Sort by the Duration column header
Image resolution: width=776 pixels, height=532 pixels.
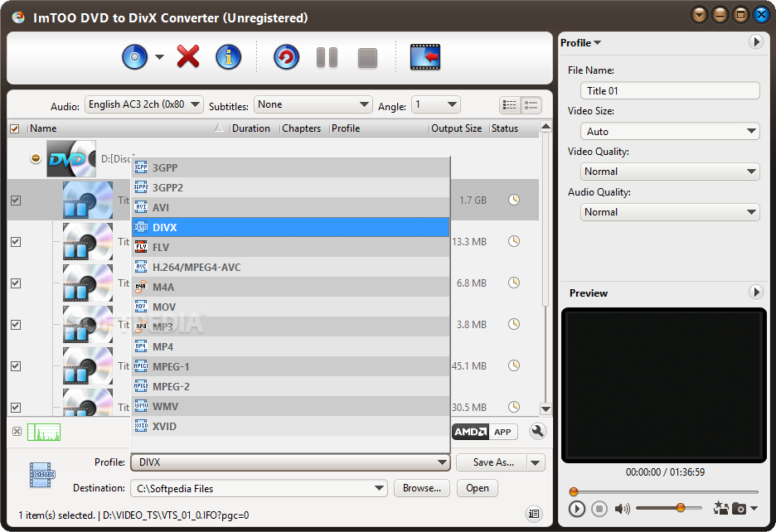click(x=251, y=128)
